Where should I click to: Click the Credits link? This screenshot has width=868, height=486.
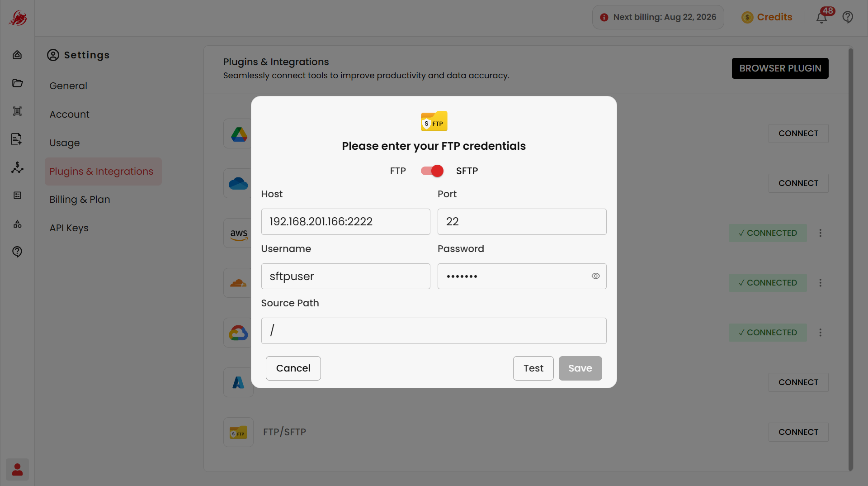coord(774,17)
